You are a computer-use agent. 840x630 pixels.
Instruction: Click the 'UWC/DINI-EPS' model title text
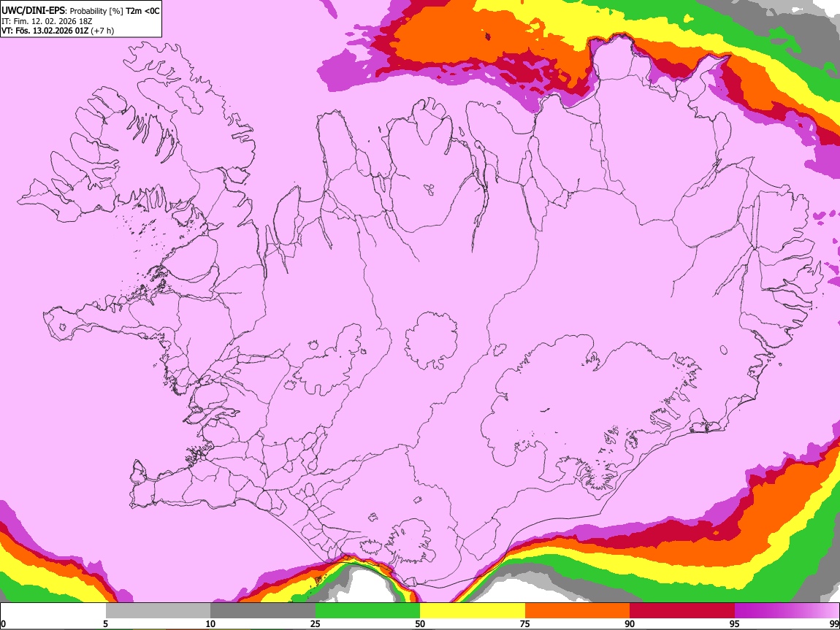(x=33, y=11)
